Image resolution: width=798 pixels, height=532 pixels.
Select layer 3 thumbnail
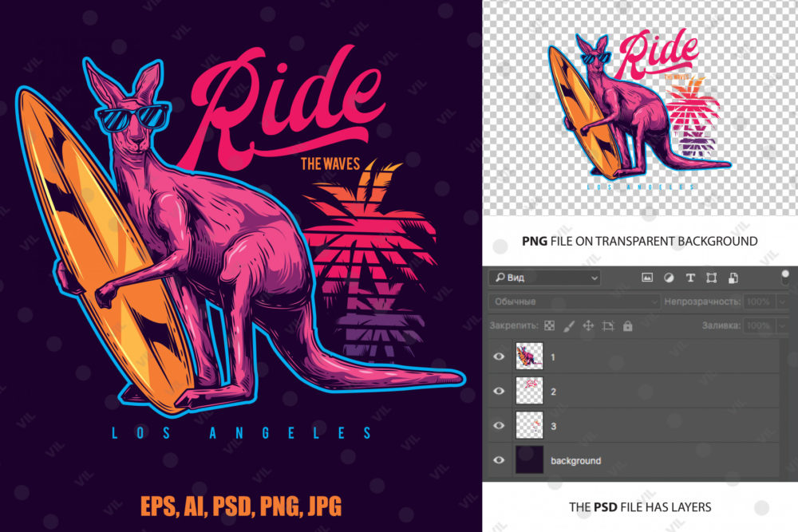[529, 424]
